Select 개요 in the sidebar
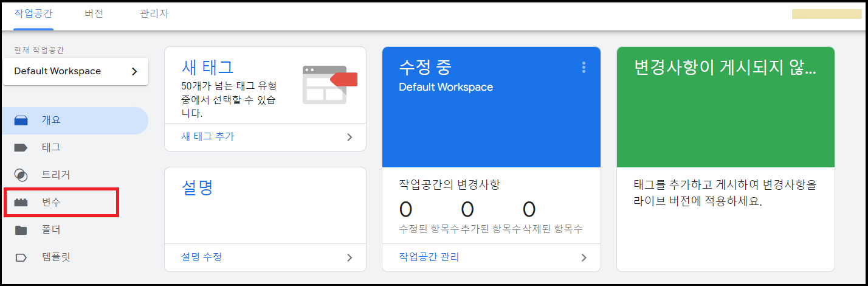The image size is (868, 286). [x=75, y=120]
